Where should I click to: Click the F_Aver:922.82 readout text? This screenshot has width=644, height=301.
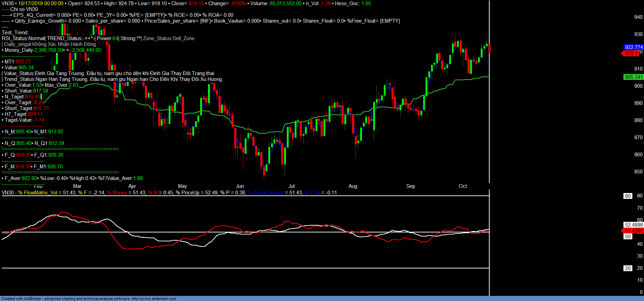21,178
